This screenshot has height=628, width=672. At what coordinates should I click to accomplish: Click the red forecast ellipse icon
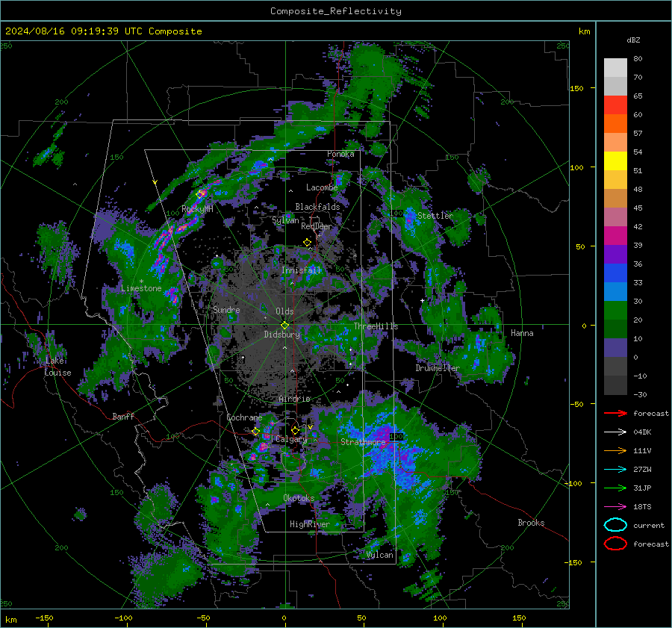(615, 544)
